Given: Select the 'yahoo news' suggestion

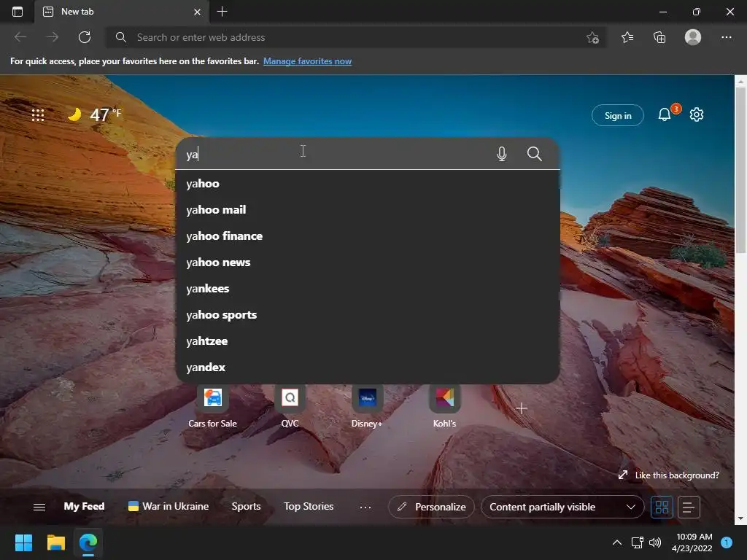Looking at the screenshot, I should click(x=368, y=262).
